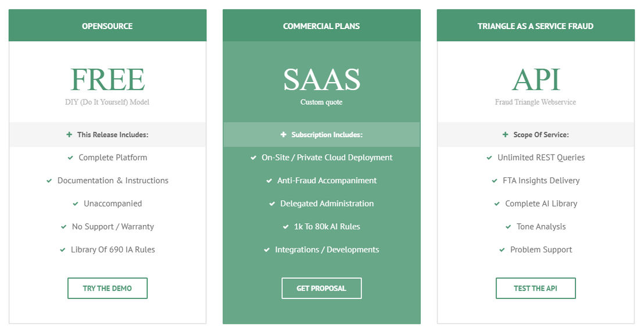
Task: Select the COMMERCIAL PLANS header
Action: (321, 26)
